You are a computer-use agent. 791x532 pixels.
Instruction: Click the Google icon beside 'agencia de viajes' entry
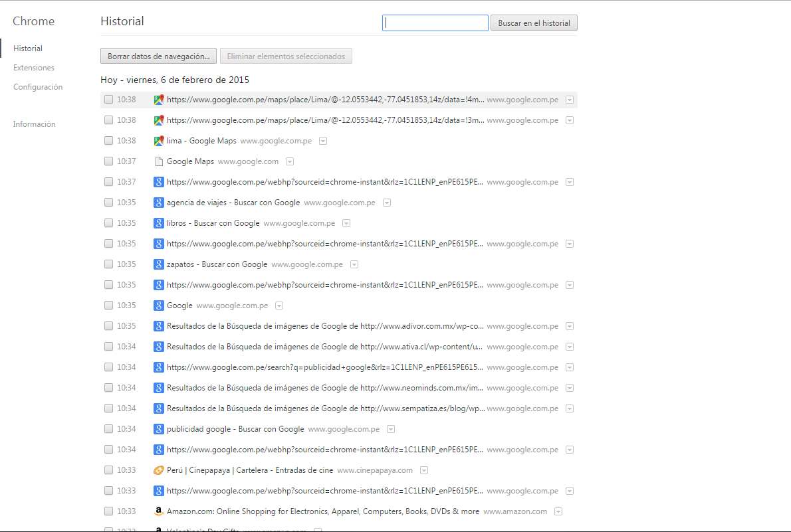click(x=158, y=202)
